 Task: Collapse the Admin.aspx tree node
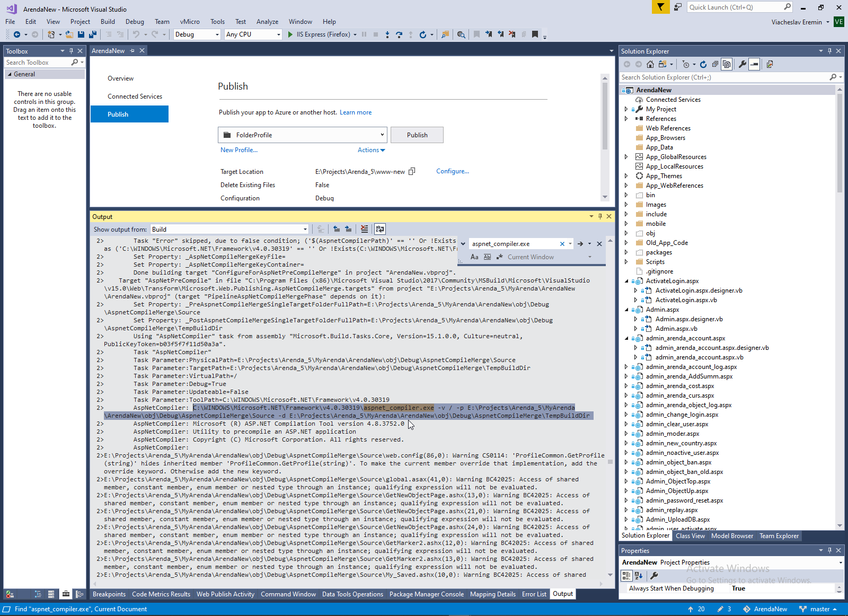pos(626,310)
